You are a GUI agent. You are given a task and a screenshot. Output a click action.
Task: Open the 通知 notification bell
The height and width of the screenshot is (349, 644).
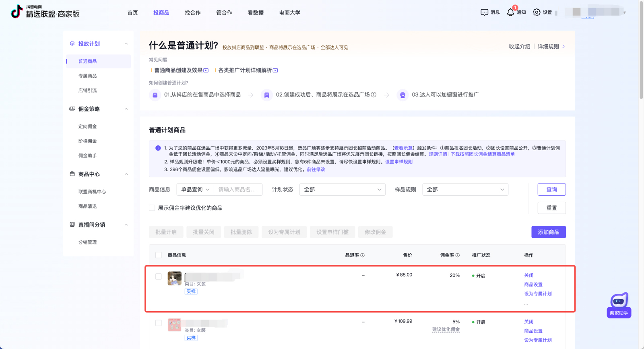point(510,12)
